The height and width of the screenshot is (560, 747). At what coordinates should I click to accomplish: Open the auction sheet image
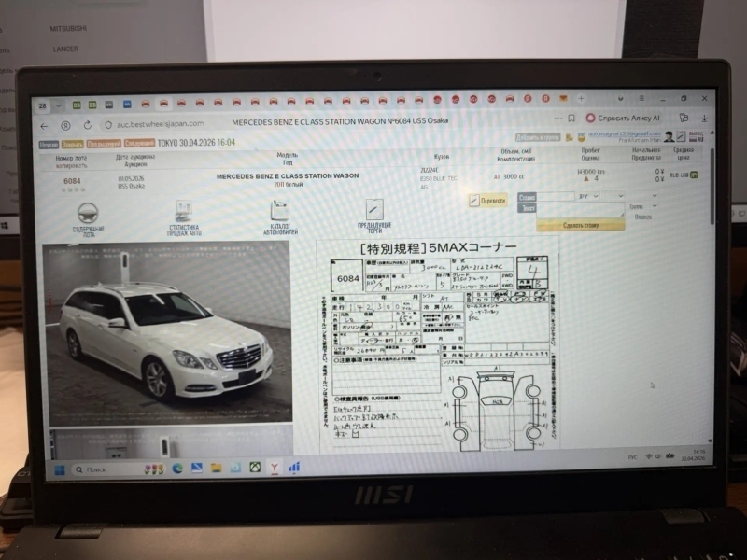coord(437,346)
